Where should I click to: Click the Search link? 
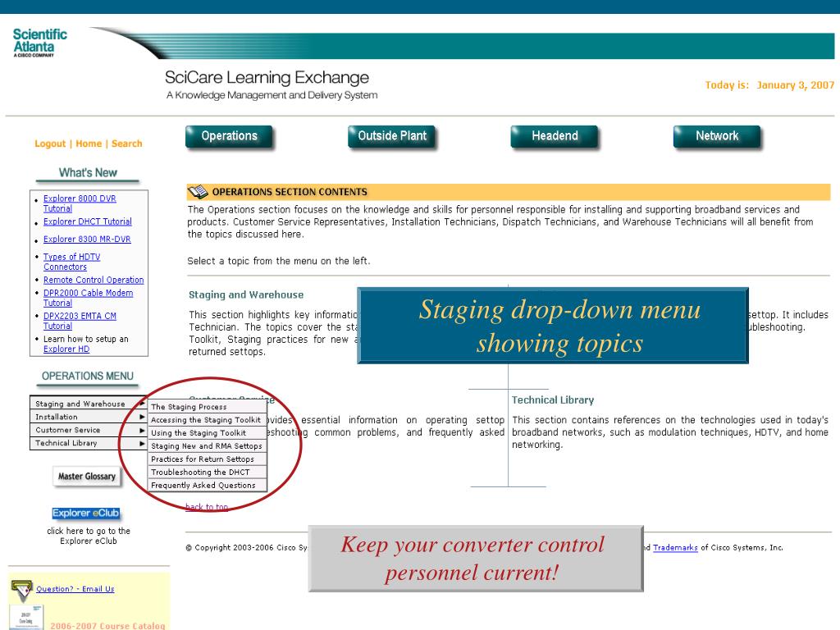click(127, 144)
